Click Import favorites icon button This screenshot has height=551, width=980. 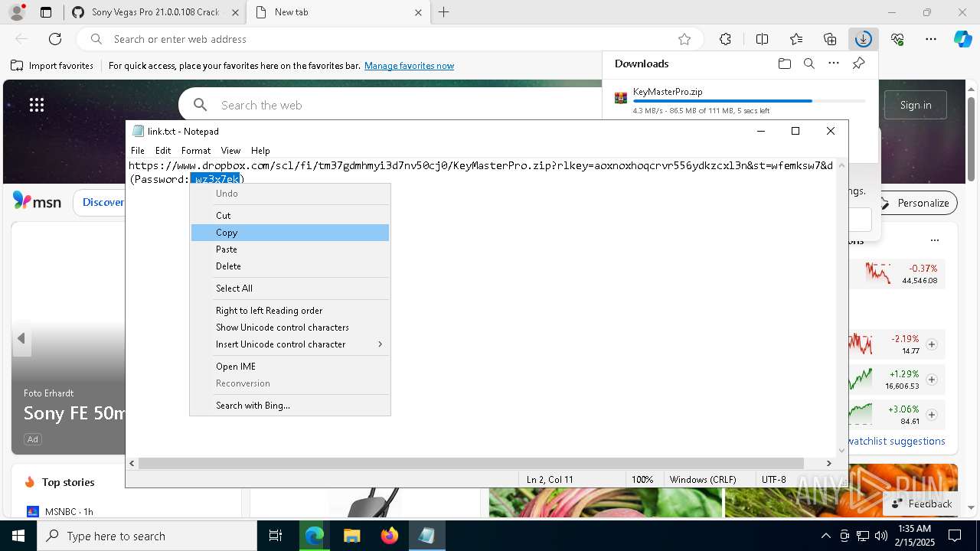52,66
